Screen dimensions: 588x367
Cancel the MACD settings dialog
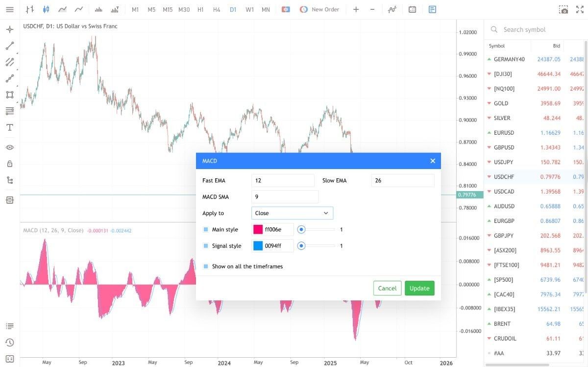click(387, 288)
